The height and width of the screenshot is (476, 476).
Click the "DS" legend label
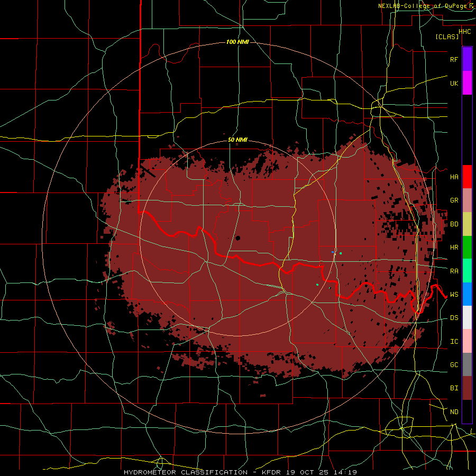(x=454, y=318)
